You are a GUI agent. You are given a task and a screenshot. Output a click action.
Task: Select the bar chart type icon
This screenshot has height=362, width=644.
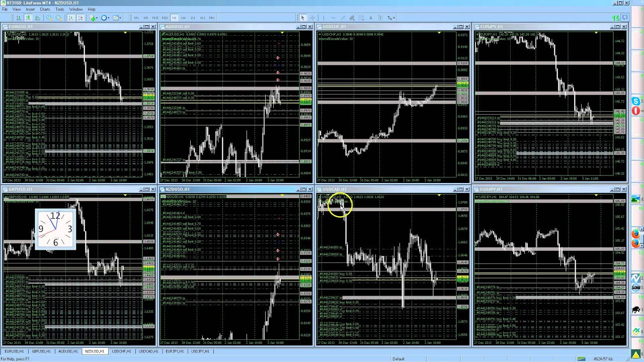pos(19,18)
